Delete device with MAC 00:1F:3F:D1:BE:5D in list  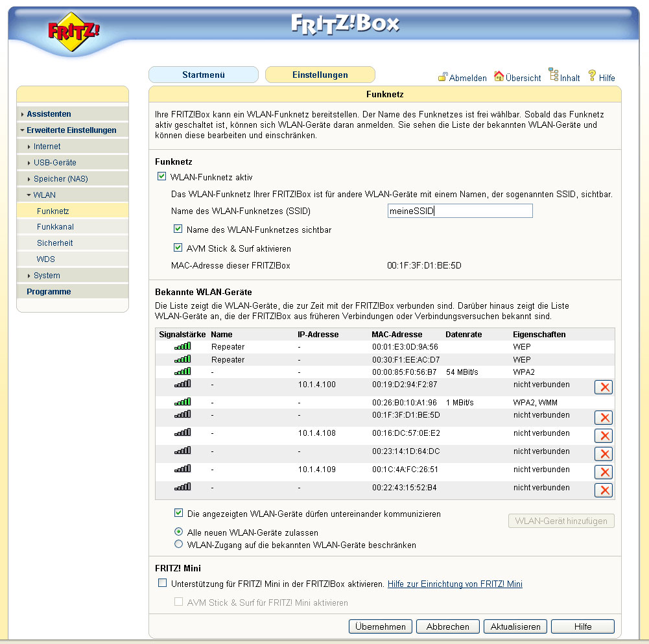(x=604, y=418)
